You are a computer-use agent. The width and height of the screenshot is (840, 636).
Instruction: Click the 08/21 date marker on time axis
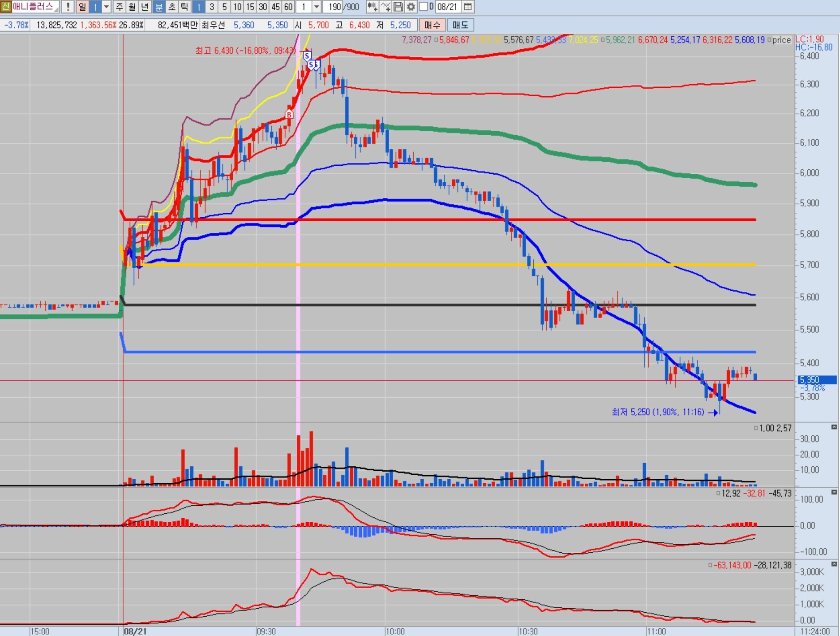coord(135,632)
